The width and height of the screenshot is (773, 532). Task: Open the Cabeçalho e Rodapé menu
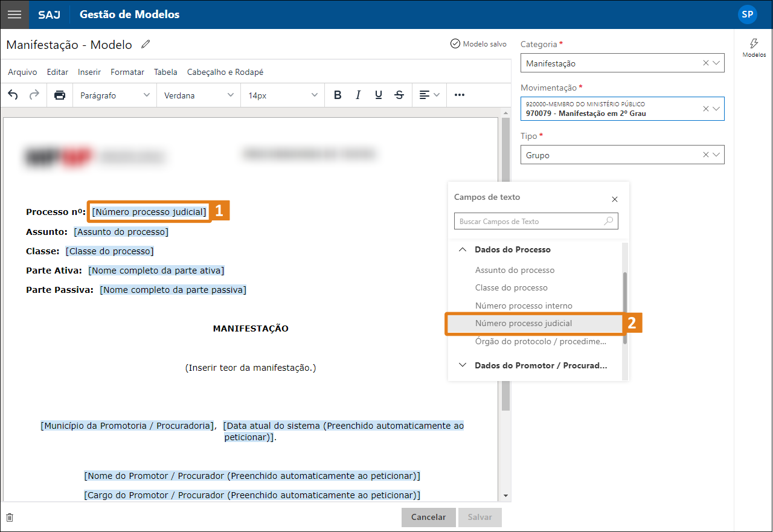pos(225,72)
